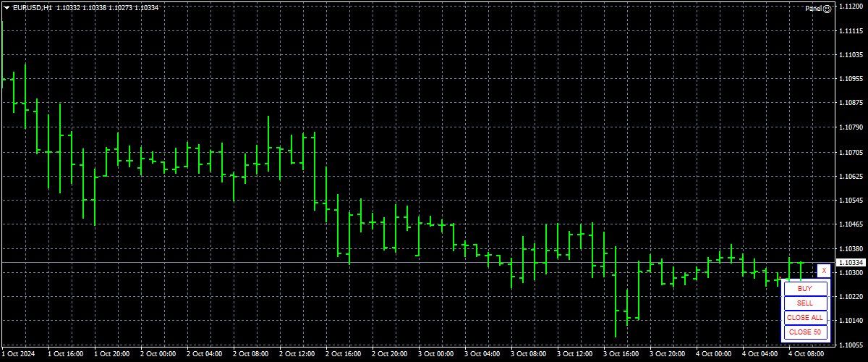The image size is (868, 362).
Task: Click the time label 2 Oct 08:00
Action: point(250,354)
